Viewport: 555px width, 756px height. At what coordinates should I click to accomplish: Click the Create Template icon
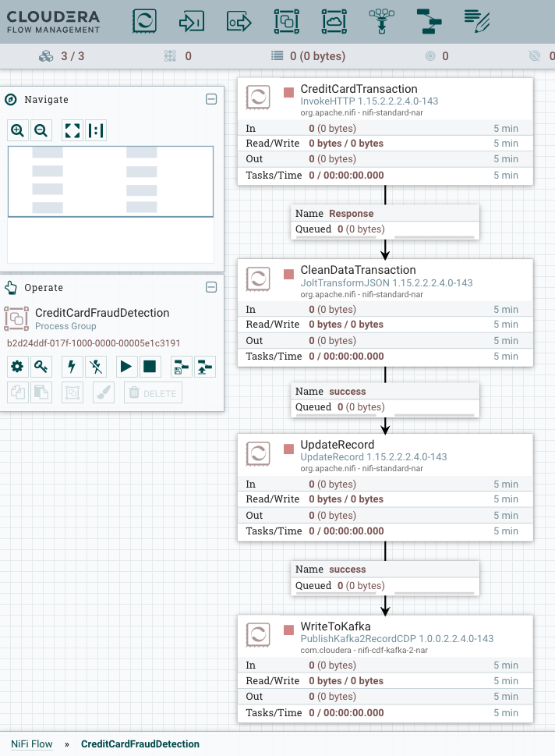click(181, 367)
